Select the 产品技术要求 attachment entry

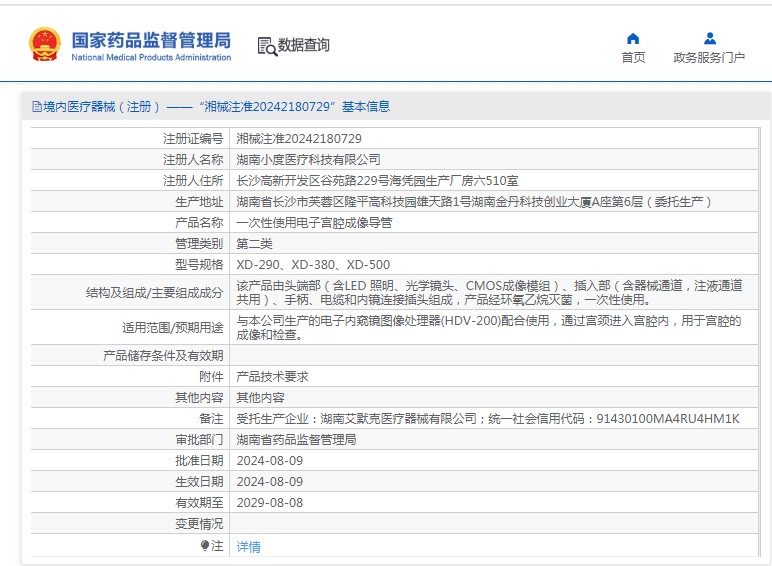272,376
